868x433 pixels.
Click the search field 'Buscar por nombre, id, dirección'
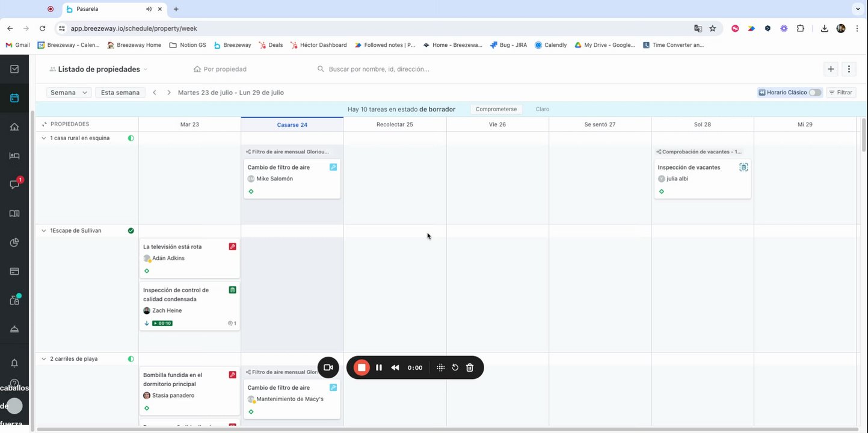pos(379,69)
